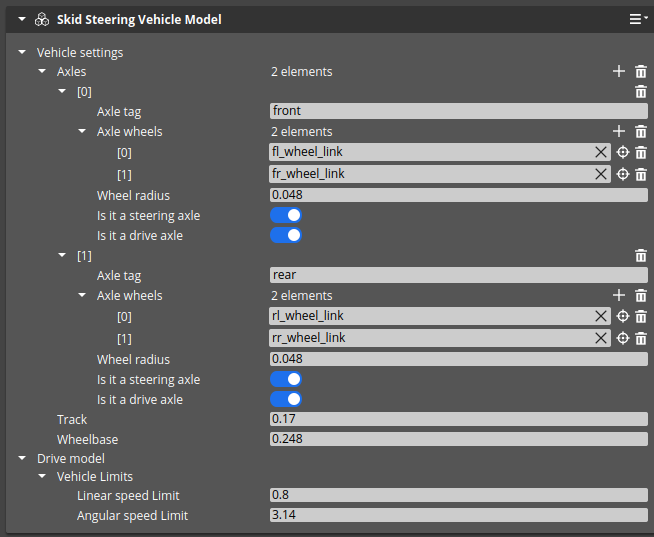Add a new element to the Axles list
The width and height of the screenshot is (654, 537).
pyautogui.click(x=619, y=72)
